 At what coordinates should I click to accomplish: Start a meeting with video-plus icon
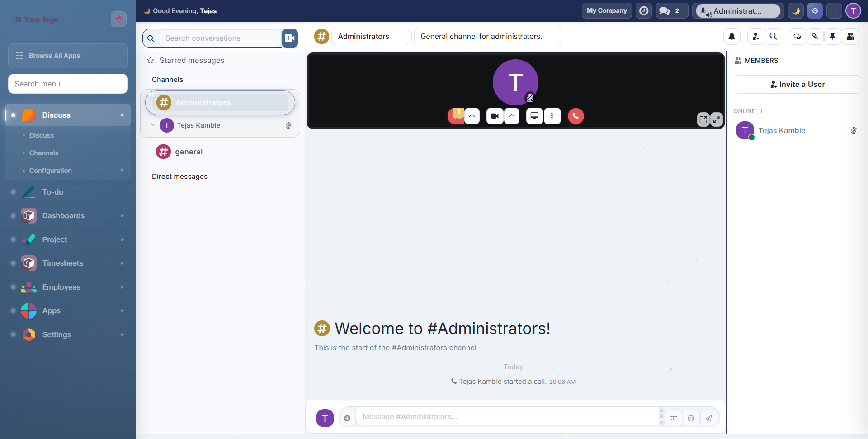point(290,38)
